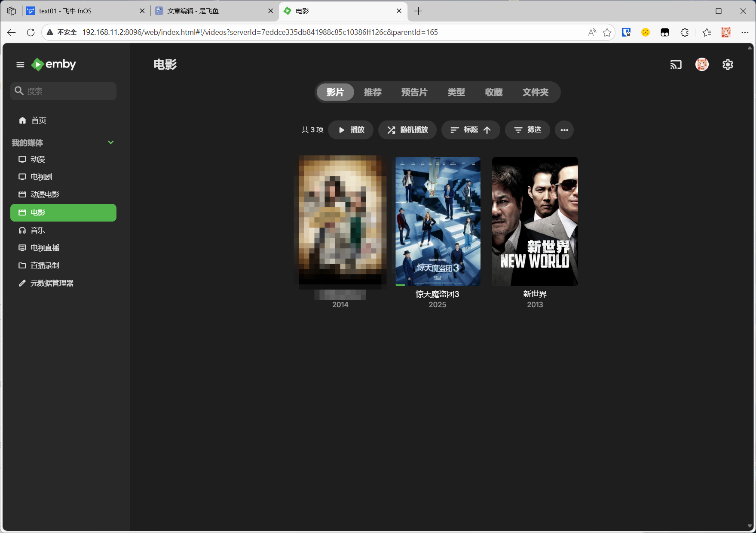The width and height of the screenshot is (756, 533).
Task: Switch to the 文件夹 tab
Action: click(x=535, y=92)
